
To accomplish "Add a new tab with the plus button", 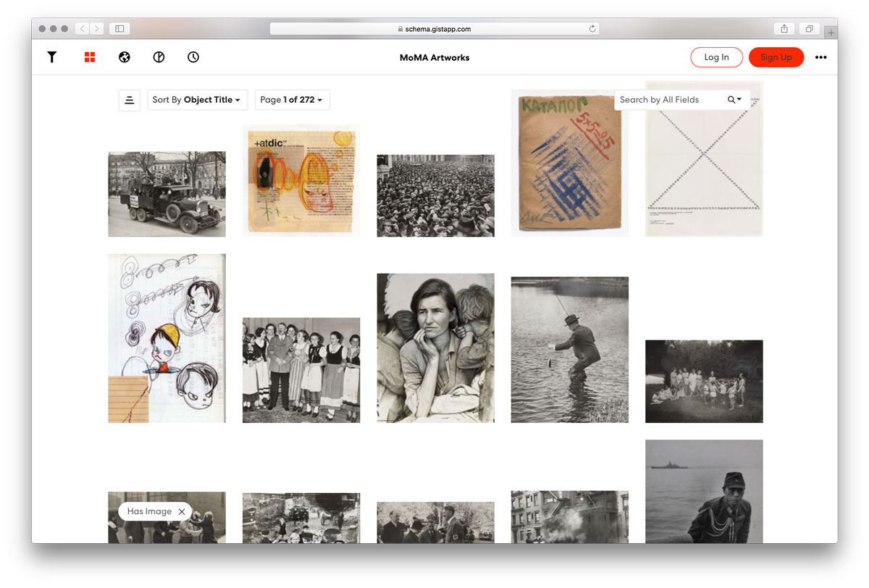I will tap(831, 33).
